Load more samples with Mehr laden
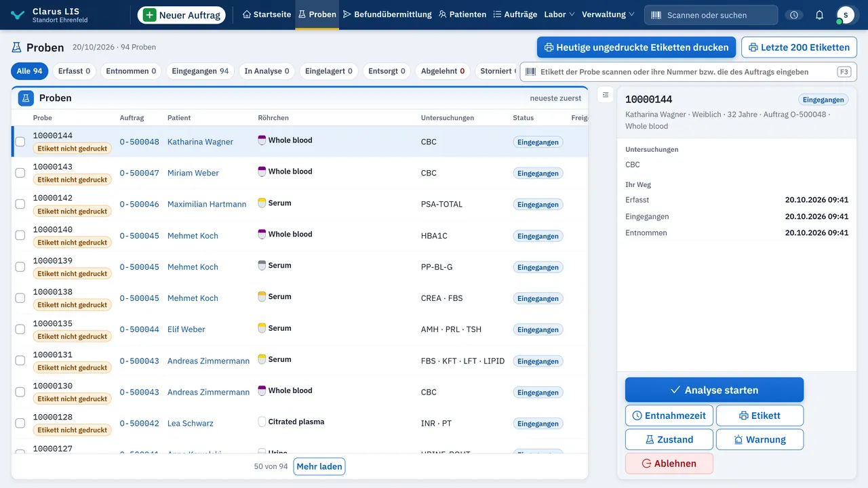Viewport: 868px width, 488px height. tap(319, 466)
